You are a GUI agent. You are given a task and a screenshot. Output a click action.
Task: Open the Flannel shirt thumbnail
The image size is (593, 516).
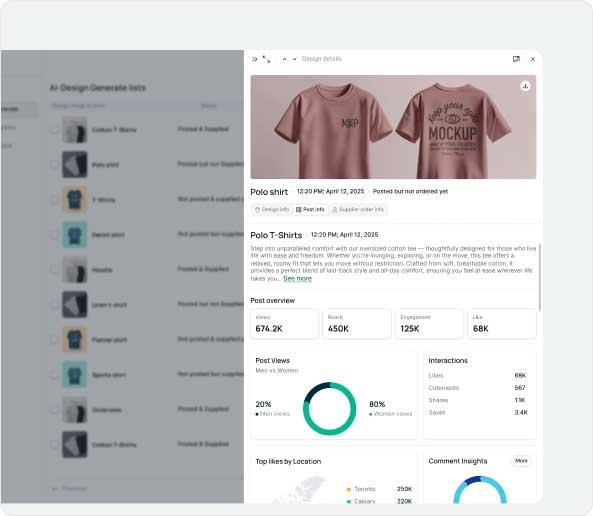pyautogui.click(x=75, y=339)
